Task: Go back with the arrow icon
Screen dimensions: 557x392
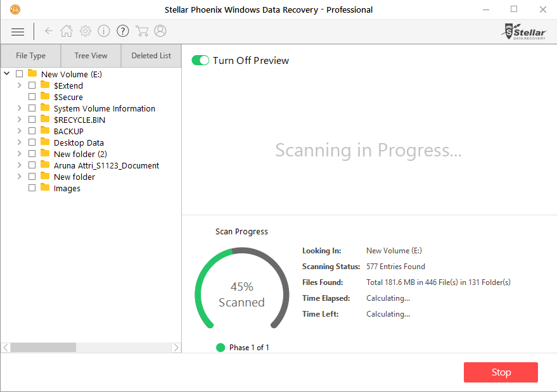Action: tap(49, 31)
